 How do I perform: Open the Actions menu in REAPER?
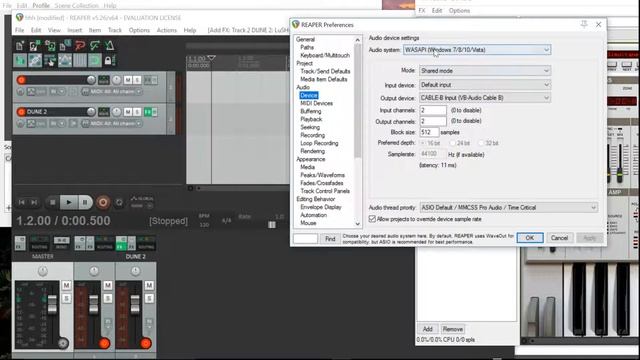(167, 30)
